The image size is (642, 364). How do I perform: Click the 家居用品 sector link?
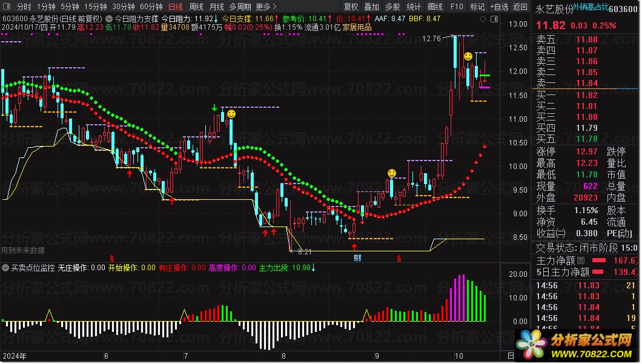pyautogui.click(x=357, y=27)
